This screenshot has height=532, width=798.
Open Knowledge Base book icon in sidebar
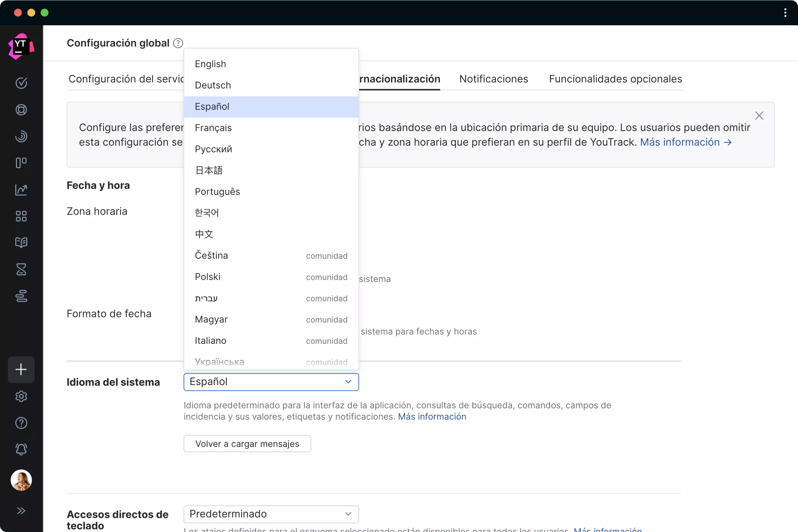pos(21,243)
